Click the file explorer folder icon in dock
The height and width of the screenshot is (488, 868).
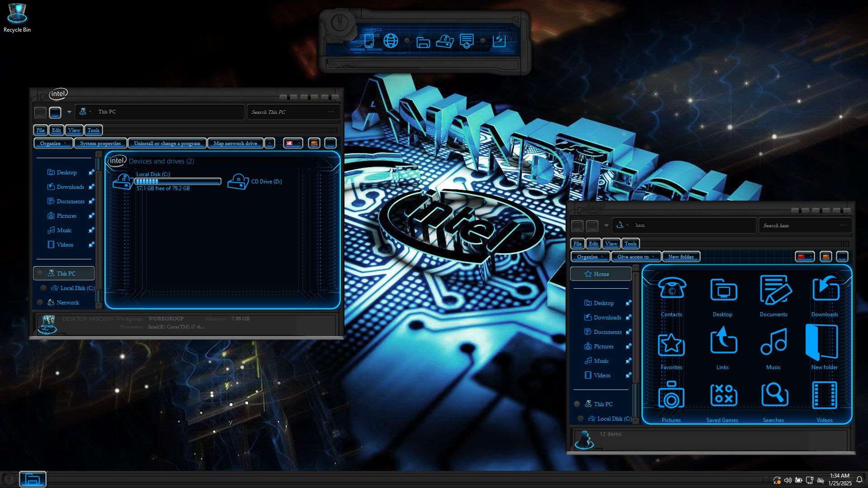pos(423,42)
